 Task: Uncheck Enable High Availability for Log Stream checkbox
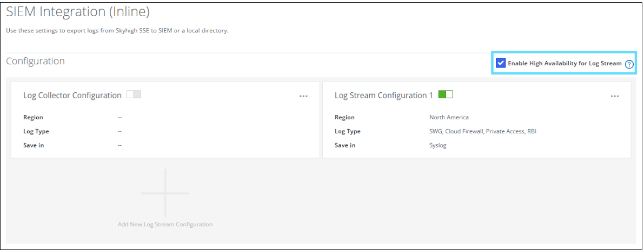pyautogui.click(x=501, y=63)
